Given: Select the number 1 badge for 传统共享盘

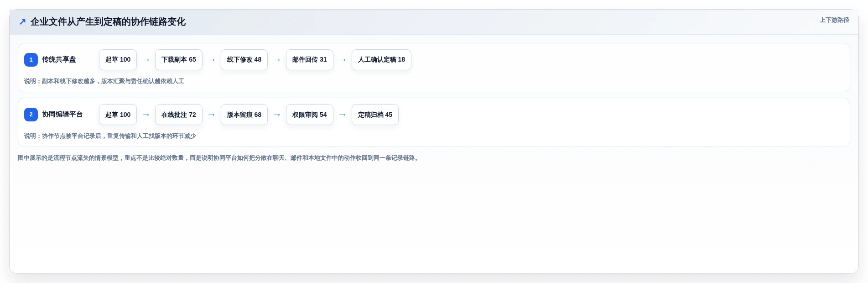Looking at the screenshot, I should click(31, 60).
